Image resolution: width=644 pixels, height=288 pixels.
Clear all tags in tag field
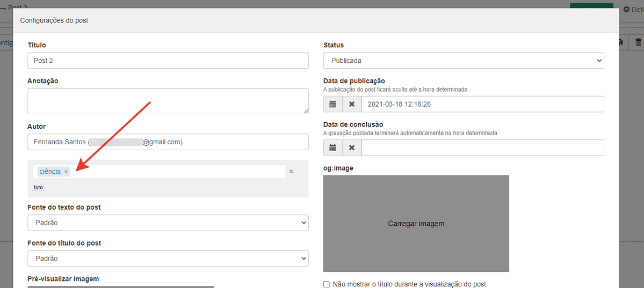[x=291, y=172]
